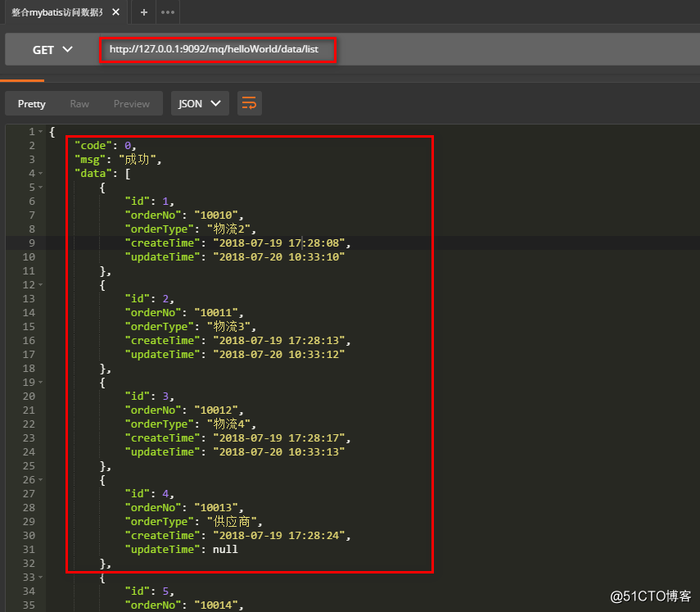Image resolution: width=700 pixels, height=612 pixels.
Task: Collapse the root object at line 1
Action: pyautogui.click(x=41, y=132)
